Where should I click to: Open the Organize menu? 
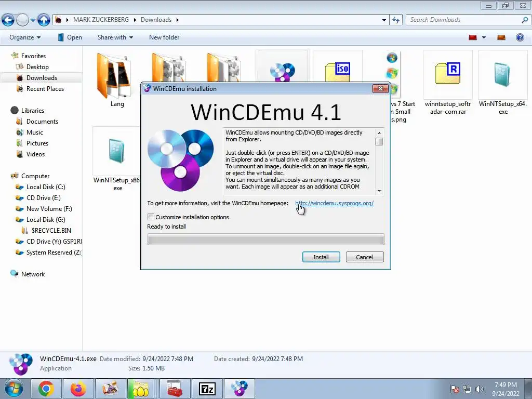25,37
